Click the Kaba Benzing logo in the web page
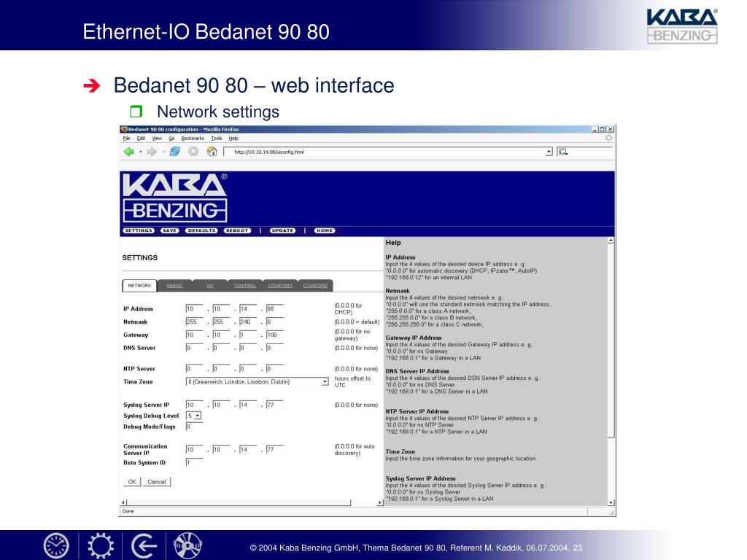Viewport: 747px width, 560px height. [x=175, y=198]
